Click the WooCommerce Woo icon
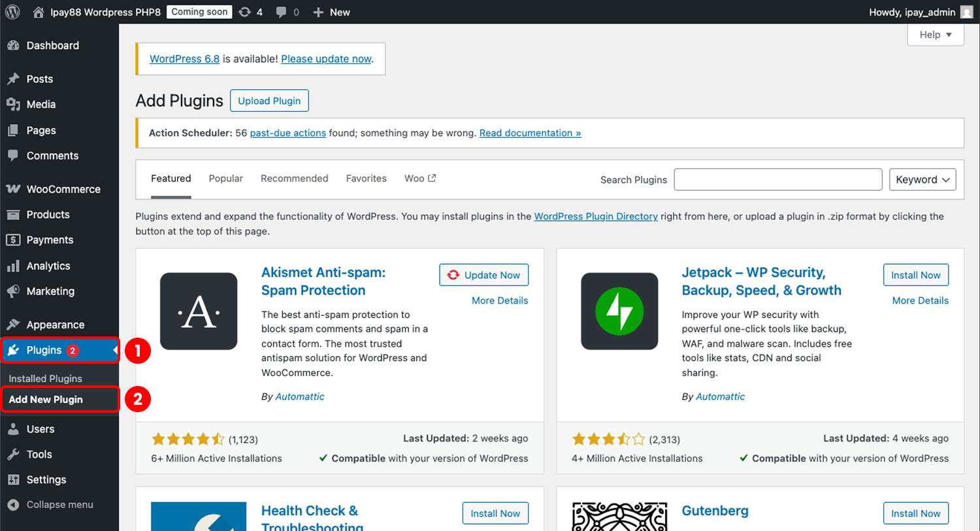The height and width of the screenshot is (531, 980). pyautogui.click(x=13, y=189)
